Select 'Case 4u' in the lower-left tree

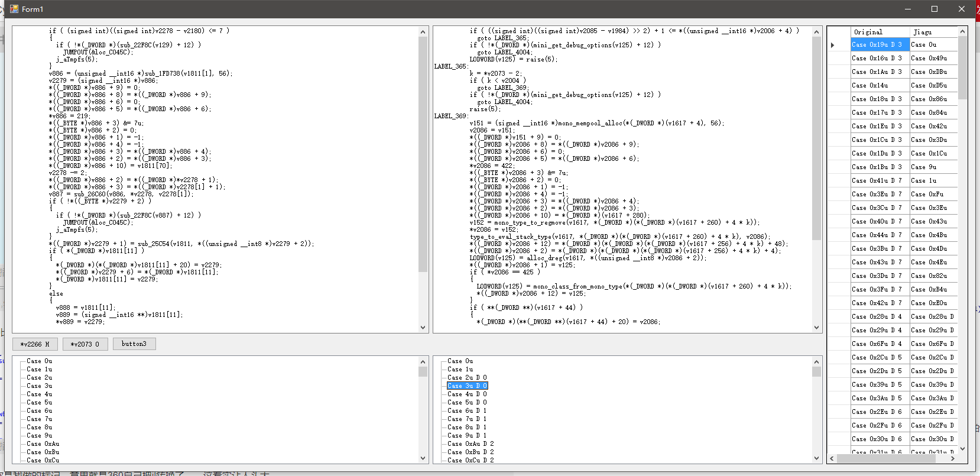click(39, 394)
